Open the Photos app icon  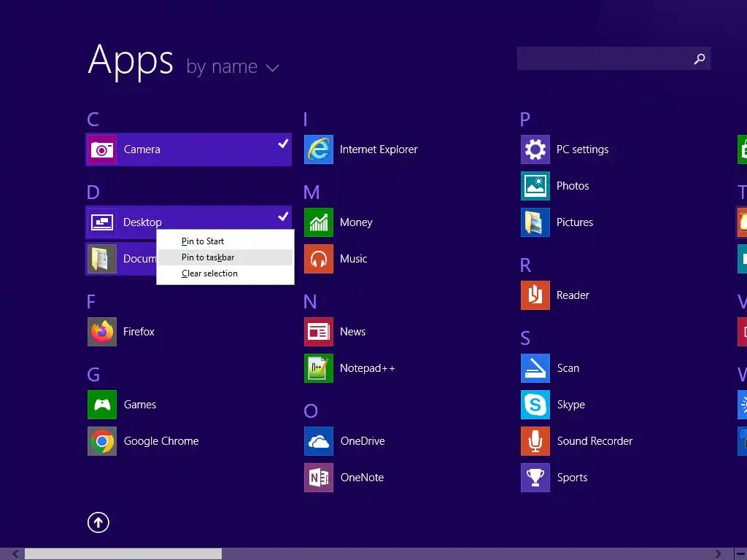(535, 186)
